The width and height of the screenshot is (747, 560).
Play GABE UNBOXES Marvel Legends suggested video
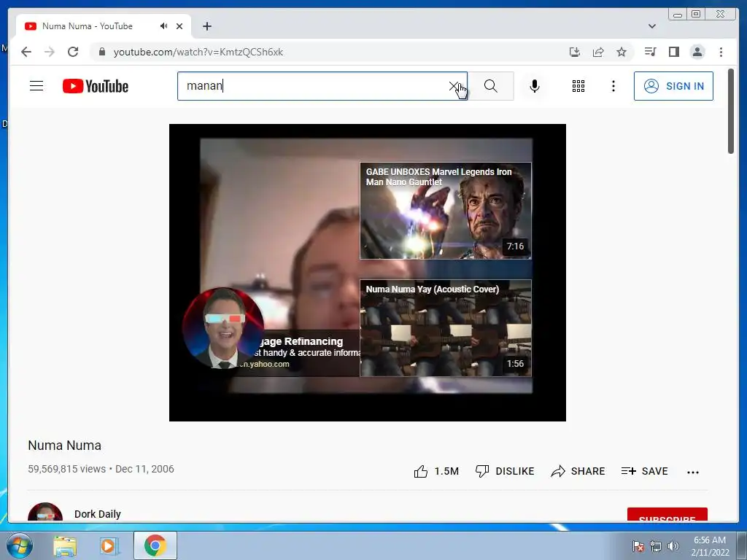point(446,211)
